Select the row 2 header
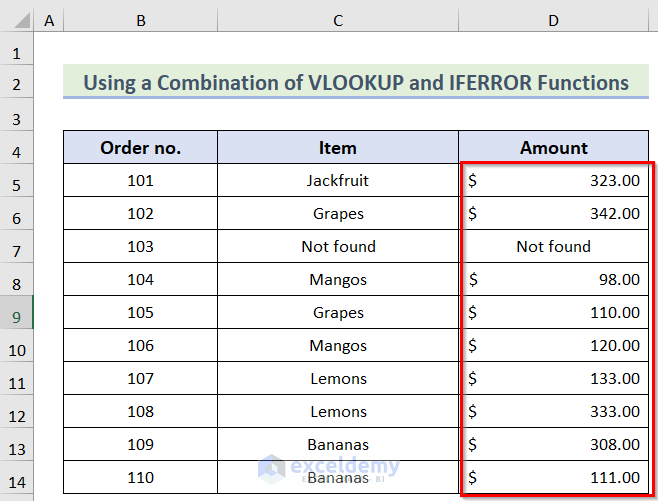Screen dimensions: 658x501 tap(17, 83)
